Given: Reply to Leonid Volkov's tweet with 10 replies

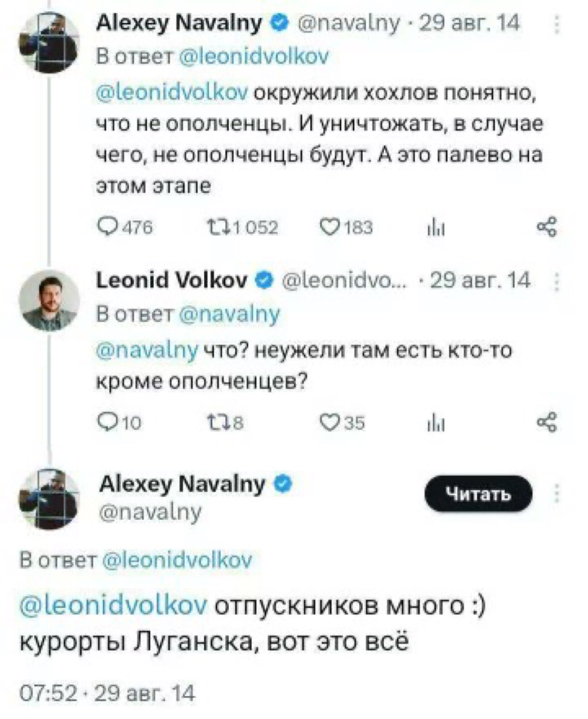Looking at the screenshot, I should click(x=105, y=423).
